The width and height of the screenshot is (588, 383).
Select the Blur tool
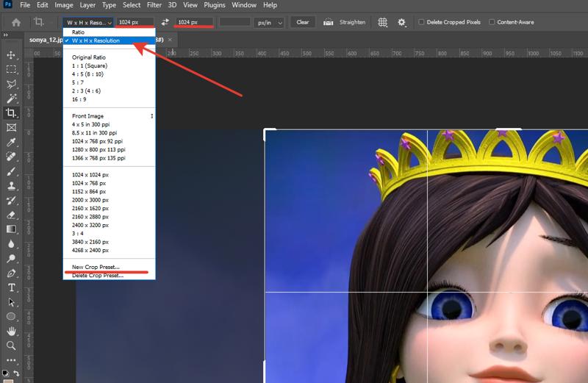click(x=11, y=244)
